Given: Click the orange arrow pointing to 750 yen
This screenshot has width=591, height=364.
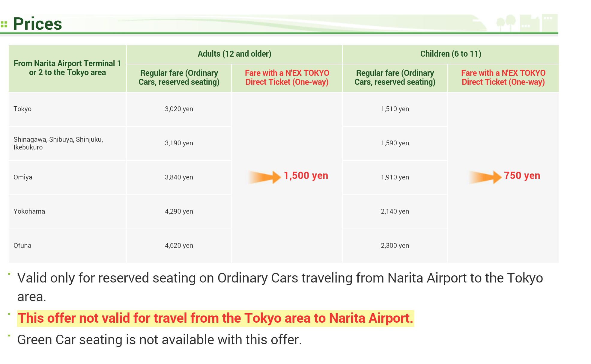Looking at the screenshot, I should click(485, 177).
